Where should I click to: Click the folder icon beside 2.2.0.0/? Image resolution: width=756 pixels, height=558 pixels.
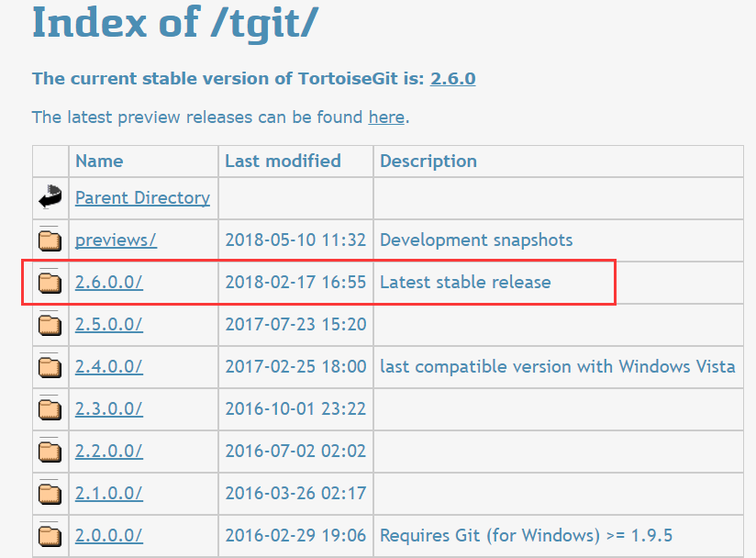(x=50, y=452)
